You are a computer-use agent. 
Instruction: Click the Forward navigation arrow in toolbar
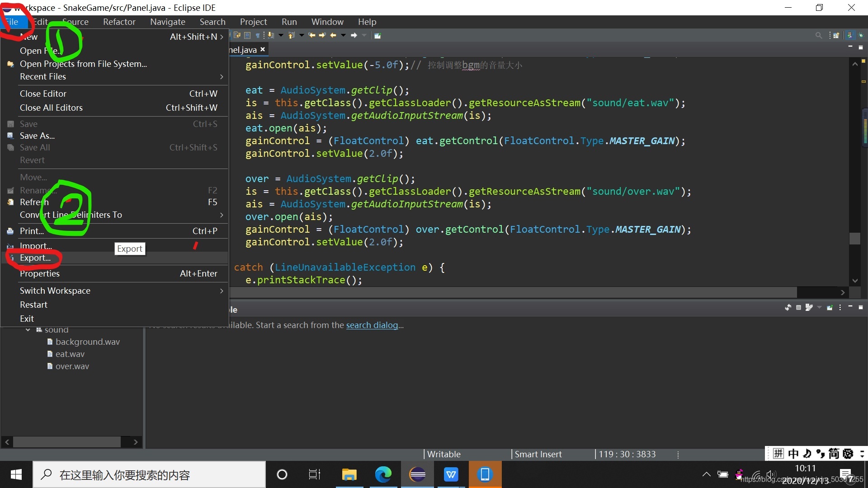click(354, 35)
